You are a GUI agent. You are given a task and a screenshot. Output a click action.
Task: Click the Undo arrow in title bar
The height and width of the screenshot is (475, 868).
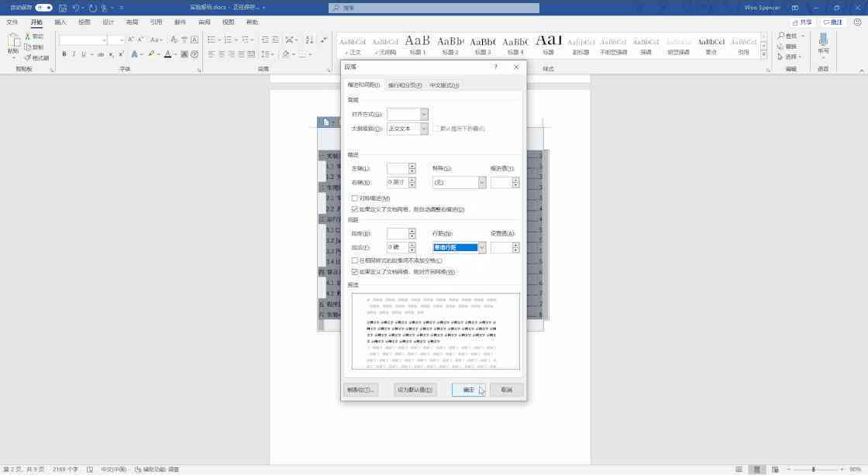tap(76, 8)
